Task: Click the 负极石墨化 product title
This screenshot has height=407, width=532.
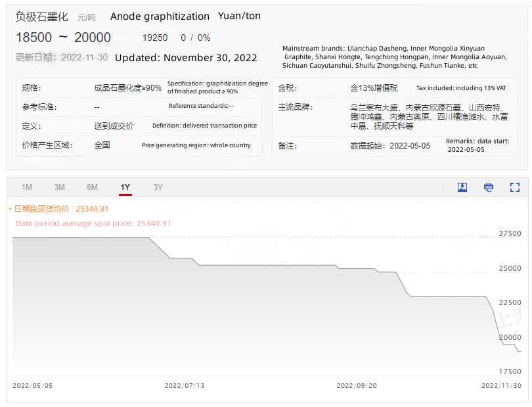Action: [42, 16]
